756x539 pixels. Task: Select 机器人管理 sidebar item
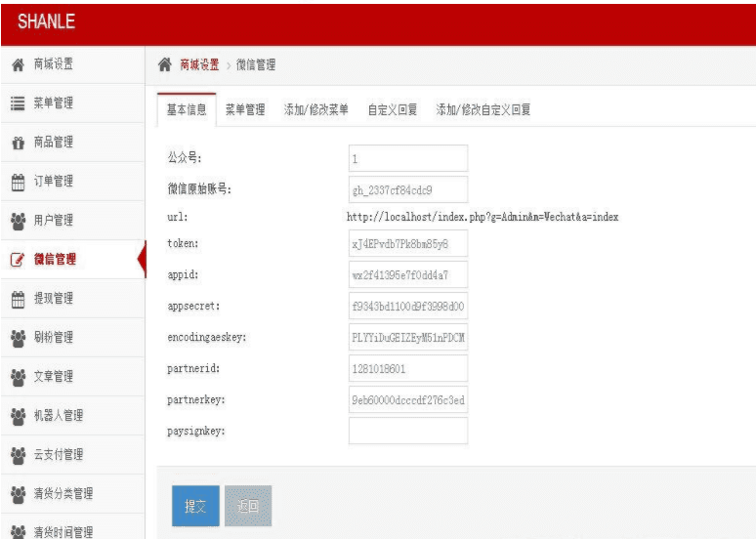(72, 416)
